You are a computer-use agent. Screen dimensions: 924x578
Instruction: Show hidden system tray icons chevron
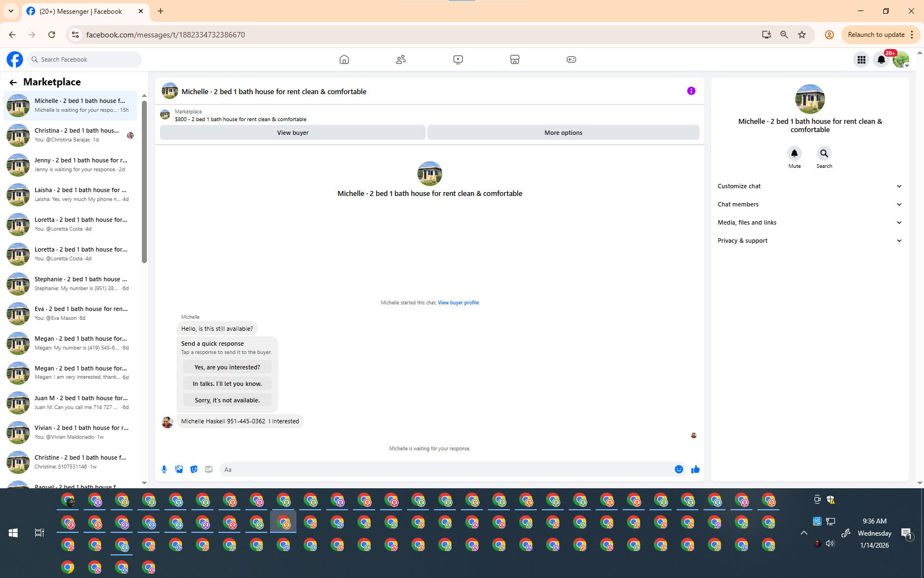click(x=804, y=533)
